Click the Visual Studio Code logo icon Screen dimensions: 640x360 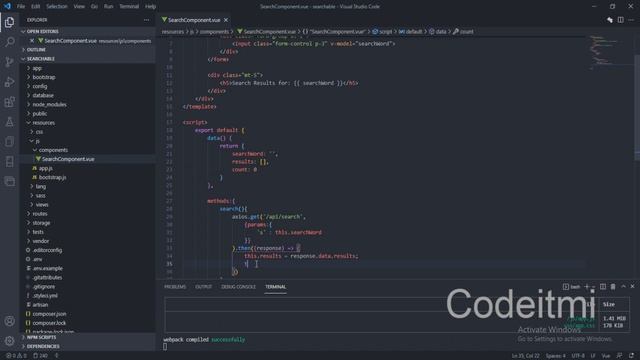tap(7, 6)
